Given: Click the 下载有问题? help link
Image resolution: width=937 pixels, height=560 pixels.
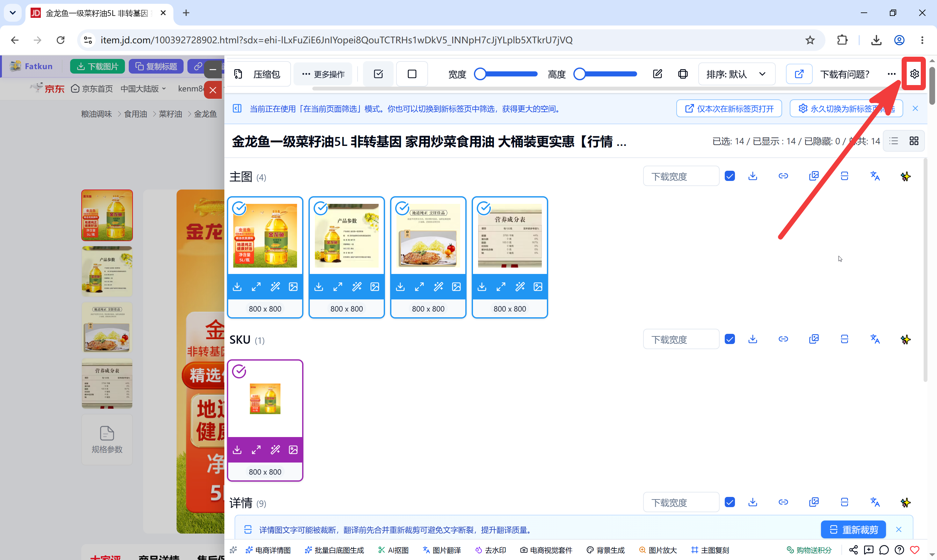Looking at the screenshot, I should 845,74.
